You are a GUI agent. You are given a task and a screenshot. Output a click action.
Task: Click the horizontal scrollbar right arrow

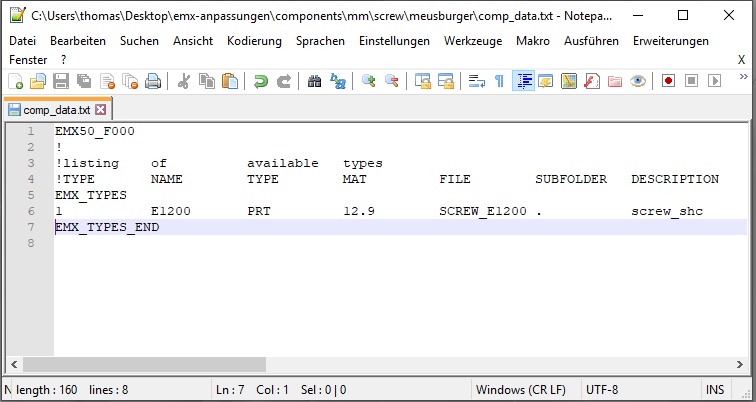[x=740, y=364]
